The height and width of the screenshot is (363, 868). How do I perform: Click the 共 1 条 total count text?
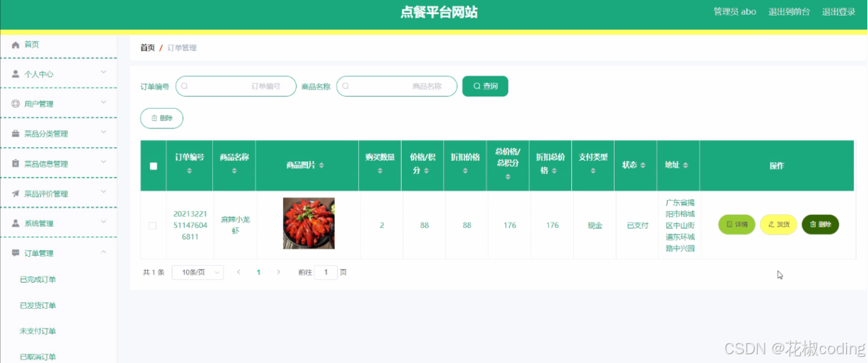click(153, 272)
